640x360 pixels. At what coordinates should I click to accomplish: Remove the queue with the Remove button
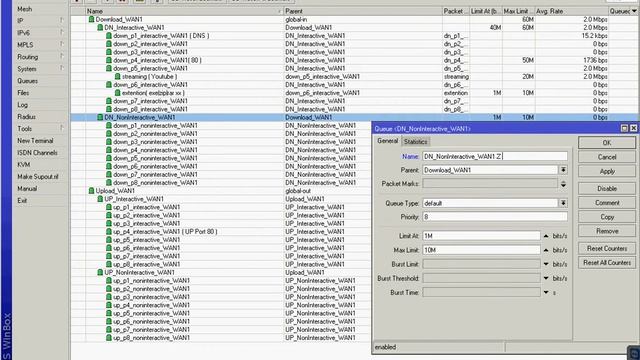click(x=607, y=231)
